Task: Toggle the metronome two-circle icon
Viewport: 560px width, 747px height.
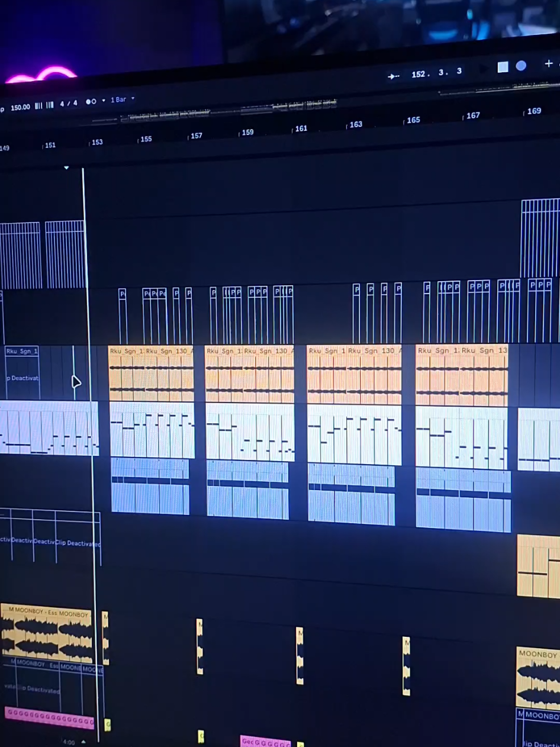Action: pyautogui.click(x=91, y=102)
